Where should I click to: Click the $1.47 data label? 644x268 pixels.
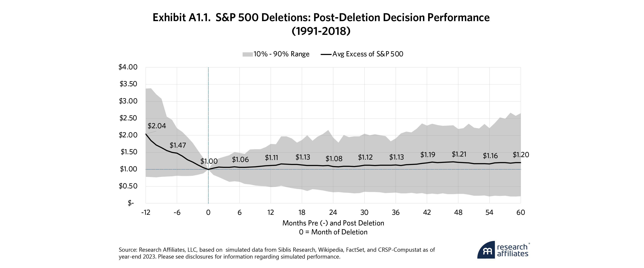point(178,145)
